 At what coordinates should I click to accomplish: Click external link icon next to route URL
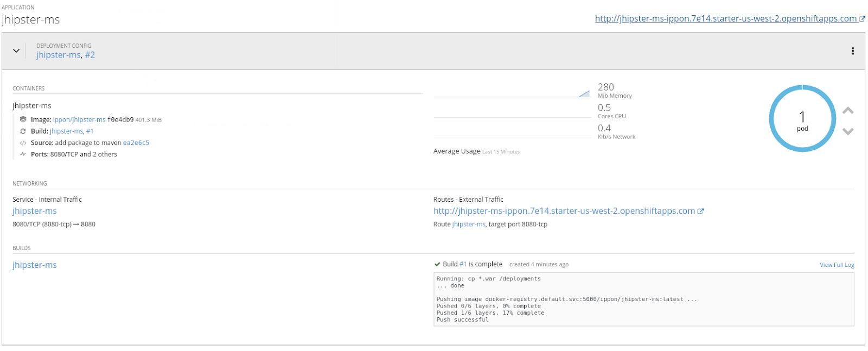tap(700, 212)
